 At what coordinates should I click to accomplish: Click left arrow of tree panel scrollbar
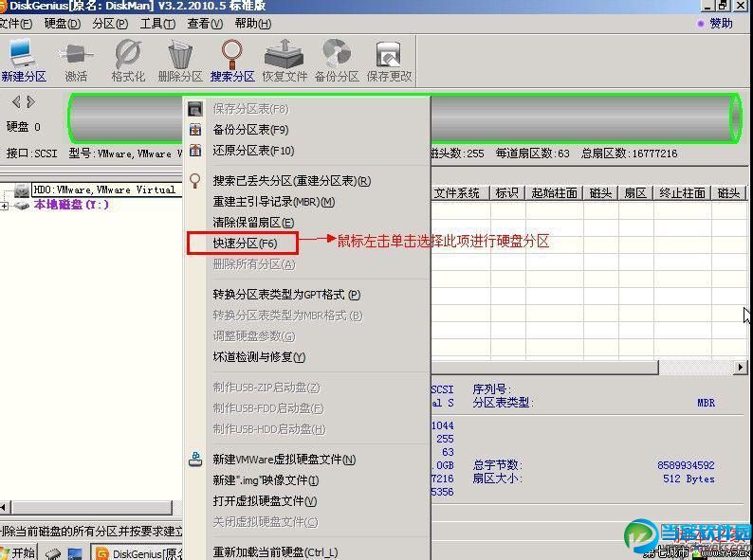point(4,507)
